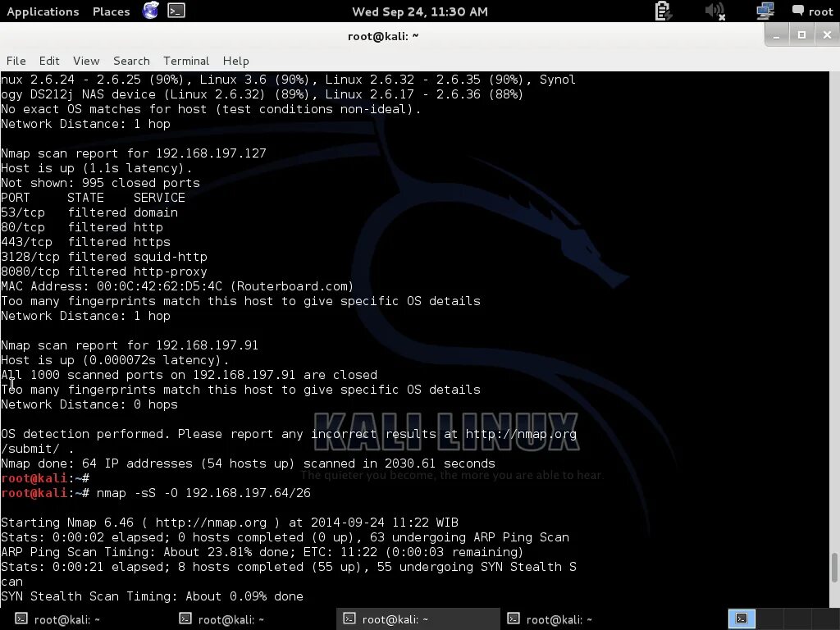Click the "3128/tcp filtered squid-http" row

tap(104, 257)
